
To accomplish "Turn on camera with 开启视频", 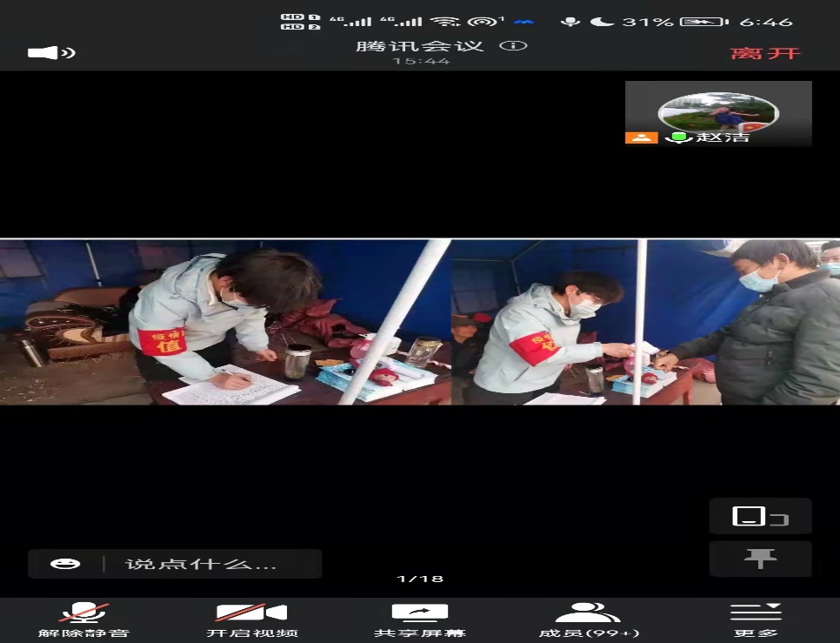I will tap(252, 620).
